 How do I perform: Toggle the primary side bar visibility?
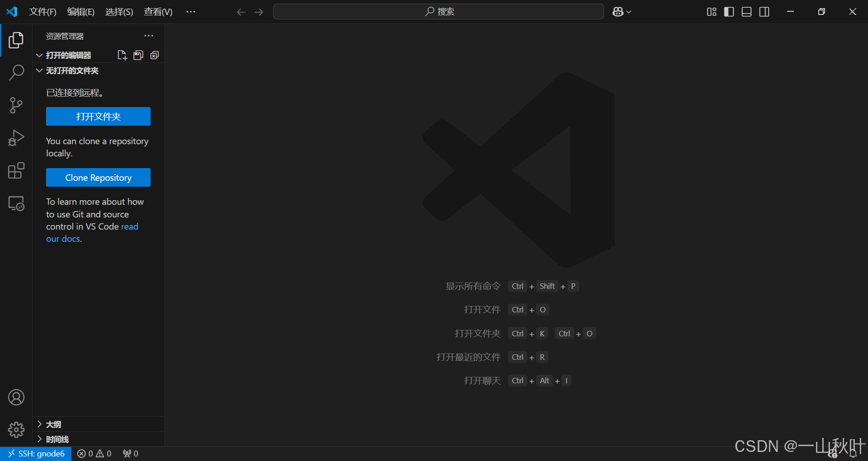point(729,12)
